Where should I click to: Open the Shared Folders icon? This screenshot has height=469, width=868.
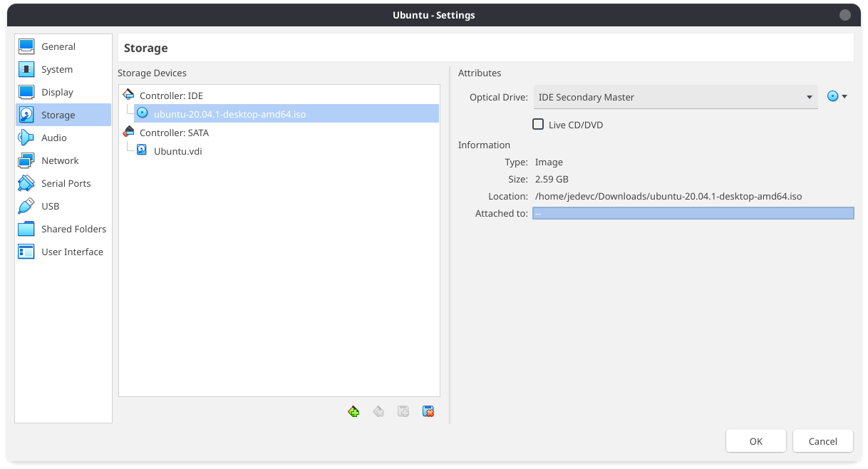[26, 229]
